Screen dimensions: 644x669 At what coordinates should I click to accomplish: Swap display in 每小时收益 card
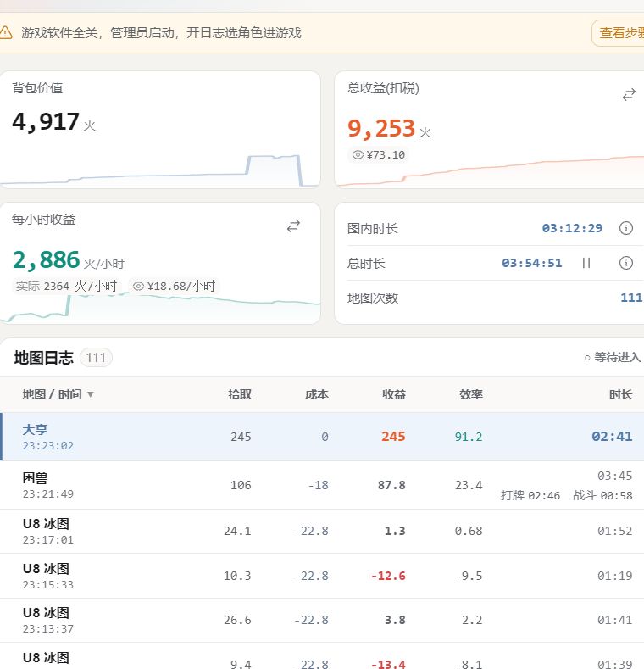pyautogui.click(x=293, y=226)
